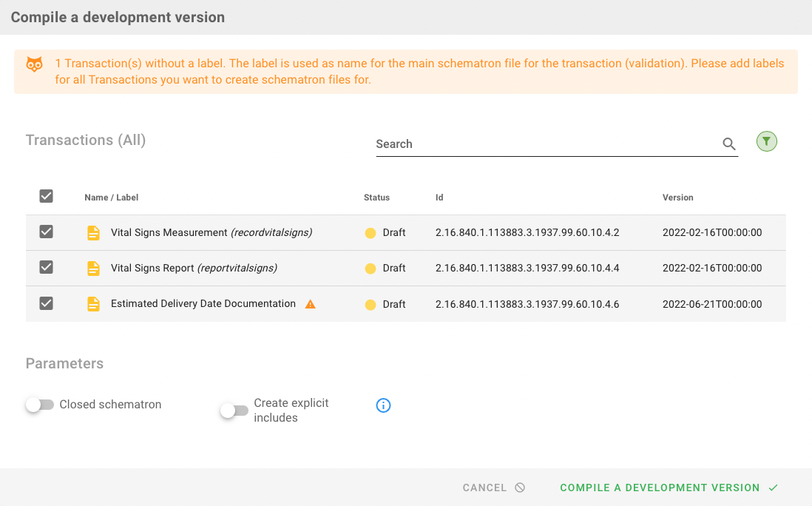Click the Vital Signs Report document icon
The height and width of the screenshot is (506, 812).
[x=93, y=269]
